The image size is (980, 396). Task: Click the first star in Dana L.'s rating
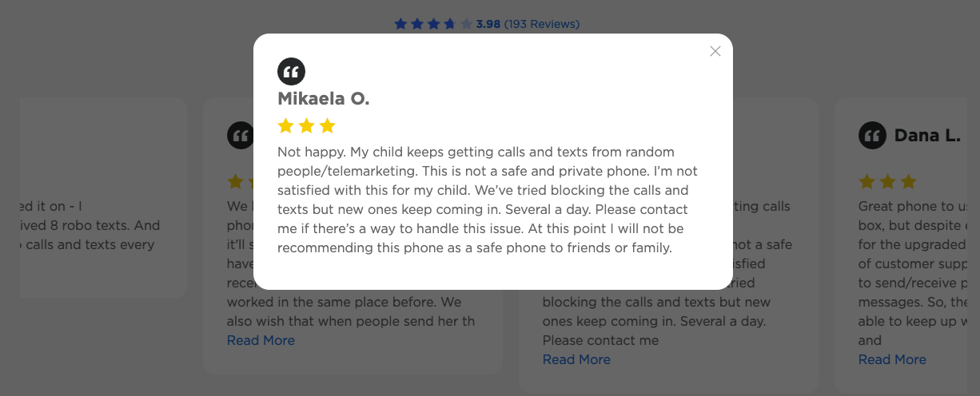pos(866,181)
